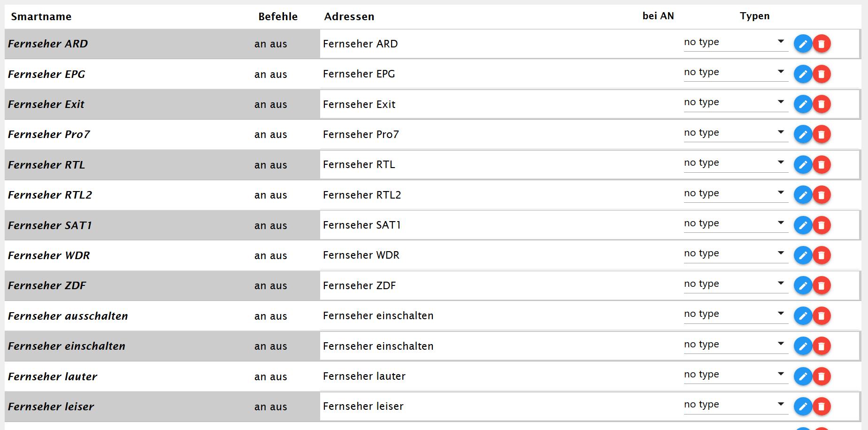
Task: Delete Fernseher ausschalten using its trash icon
Action: 822,316
